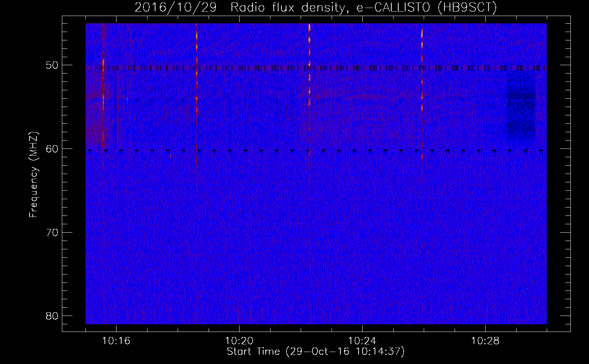Click the 'Start Time (29-Oct-16 10:14:37)' label
This screenshot has height=364, width=589.
click(316, 351)
